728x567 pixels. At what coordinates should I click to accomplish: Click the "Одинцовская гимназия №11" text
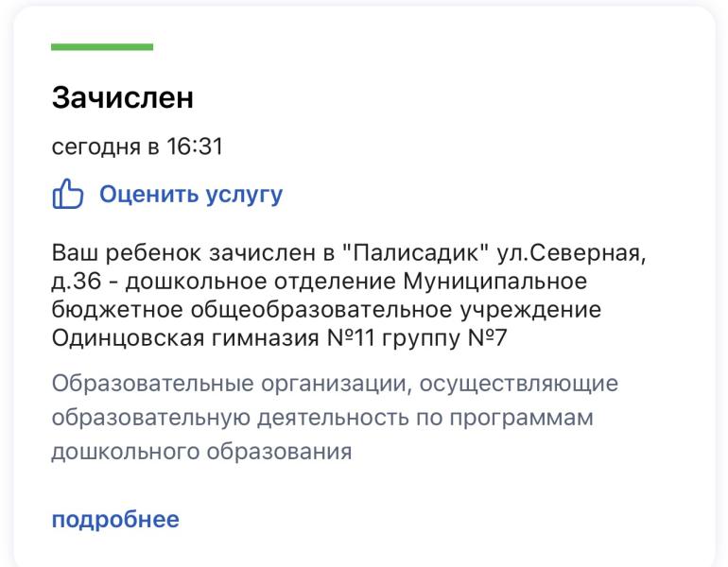[213, 338]
